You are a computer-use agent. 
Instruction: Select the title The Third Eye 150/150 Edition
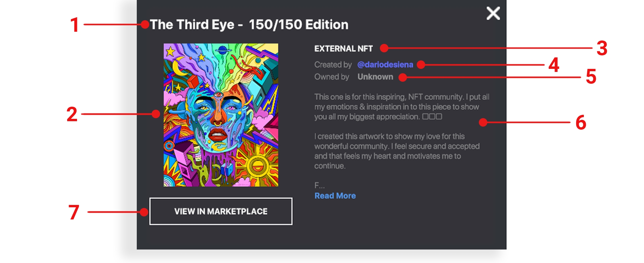(249, 25)
